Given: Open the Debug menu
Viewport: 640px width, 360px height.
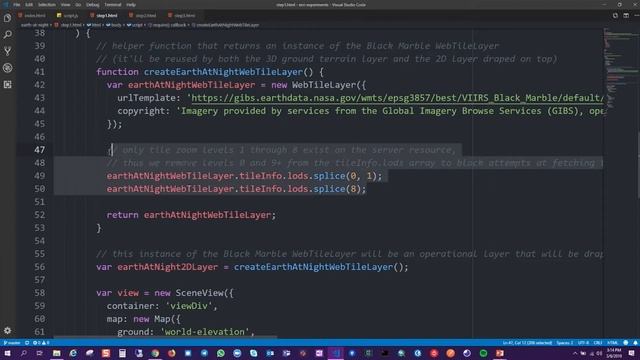Looking at the screenshot, I should pos(93,5).
